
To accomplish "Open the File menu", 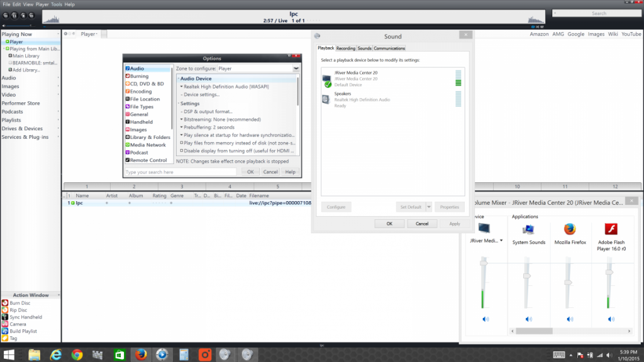I will click(6, 4).
